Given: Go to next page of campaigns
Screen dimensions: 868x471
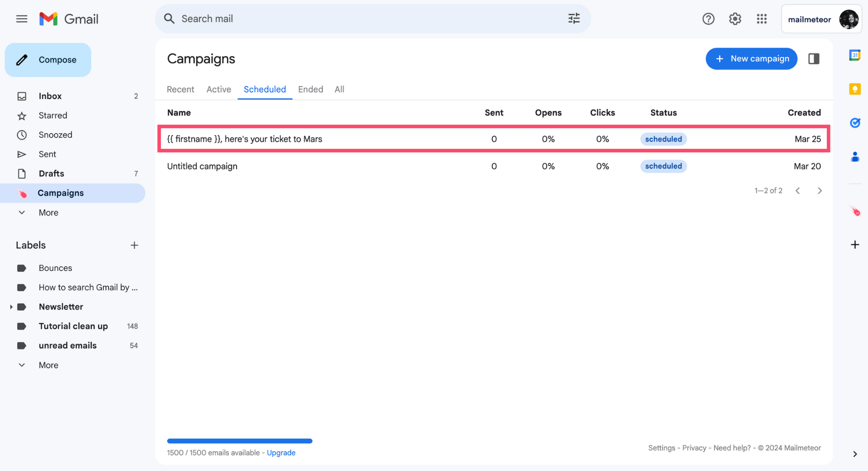Looking at the screenshot, I should coord(820,191).
